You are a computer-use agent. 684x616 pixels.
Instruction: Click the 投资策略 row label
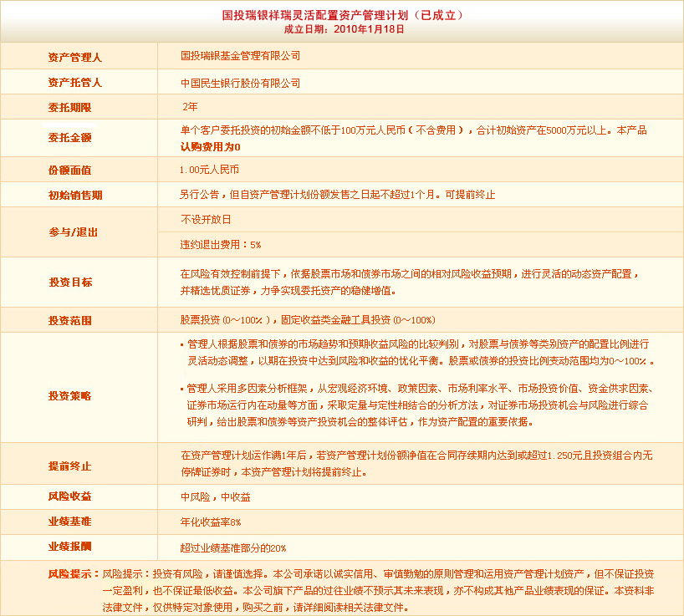pos(69,395)
